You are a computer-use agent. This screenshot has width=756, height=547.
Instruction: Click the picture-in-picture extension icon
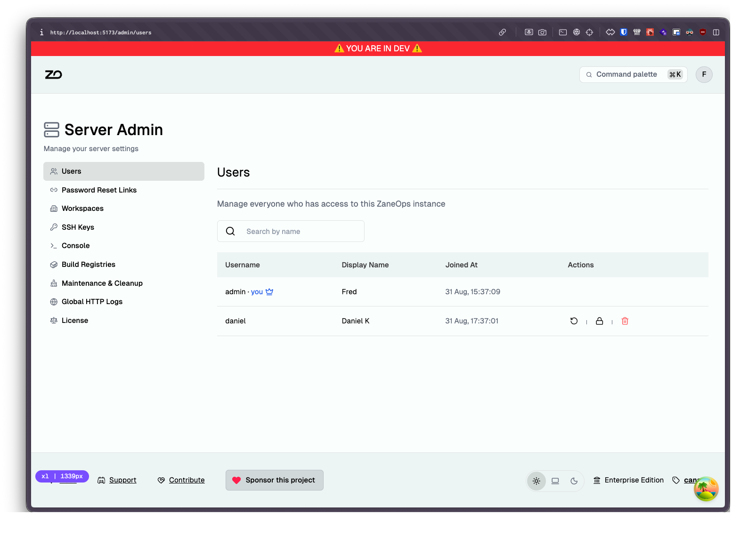point(676,32)
